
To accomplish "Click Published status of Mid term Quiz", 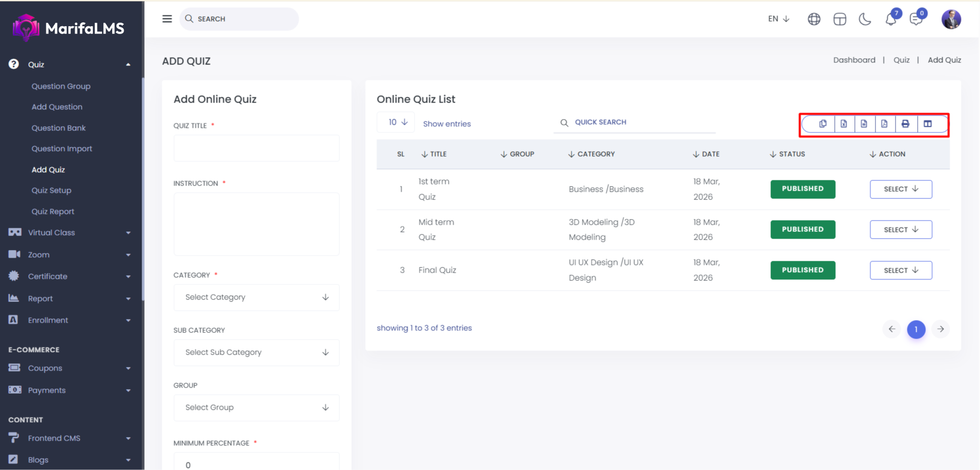I will tap(802, 229).
